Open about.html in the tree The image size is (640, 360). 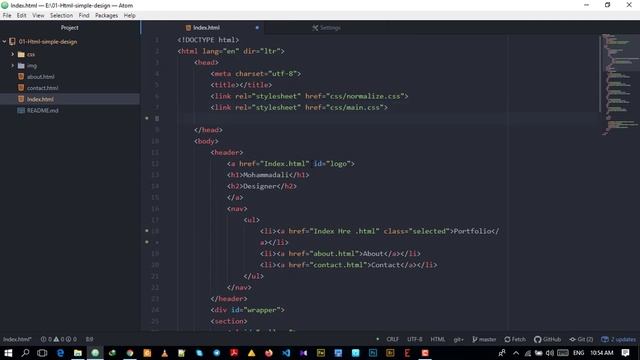tap(40, 77)
